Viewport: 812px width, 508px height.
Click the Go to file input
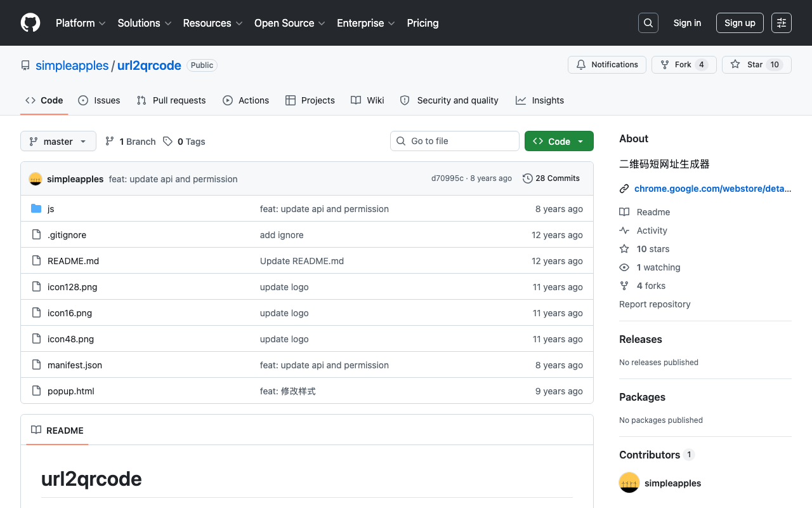tap(455, 141)
